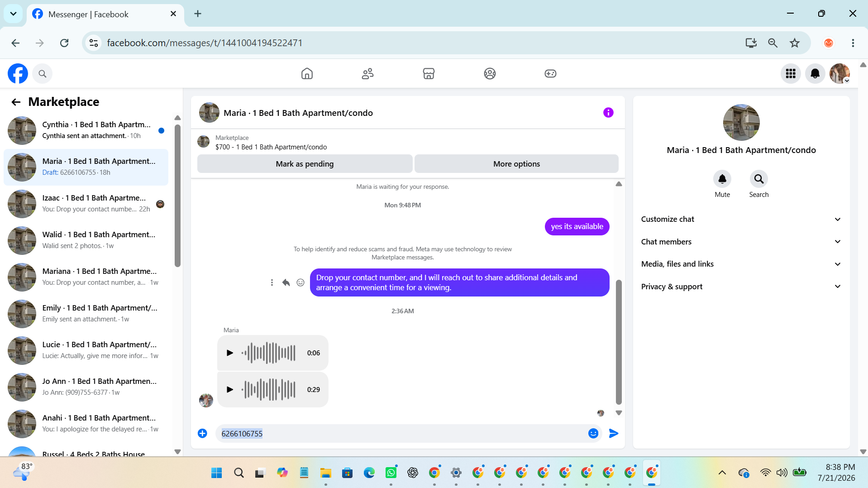The image size is (868, 488).
Task: Seek within the 0:29 voice waveform
Action: pyautogui.click(x=269, y=390)
